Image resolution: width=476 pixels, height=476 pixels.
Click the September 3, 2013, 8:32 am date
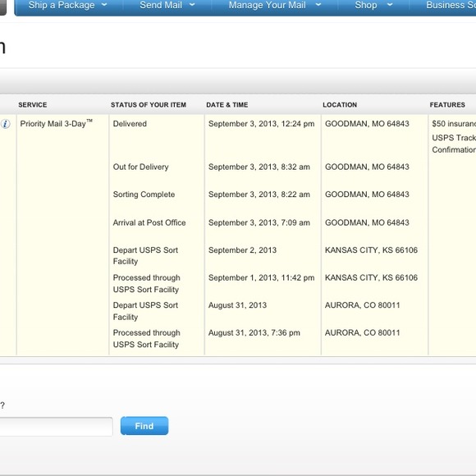[259, 167]
